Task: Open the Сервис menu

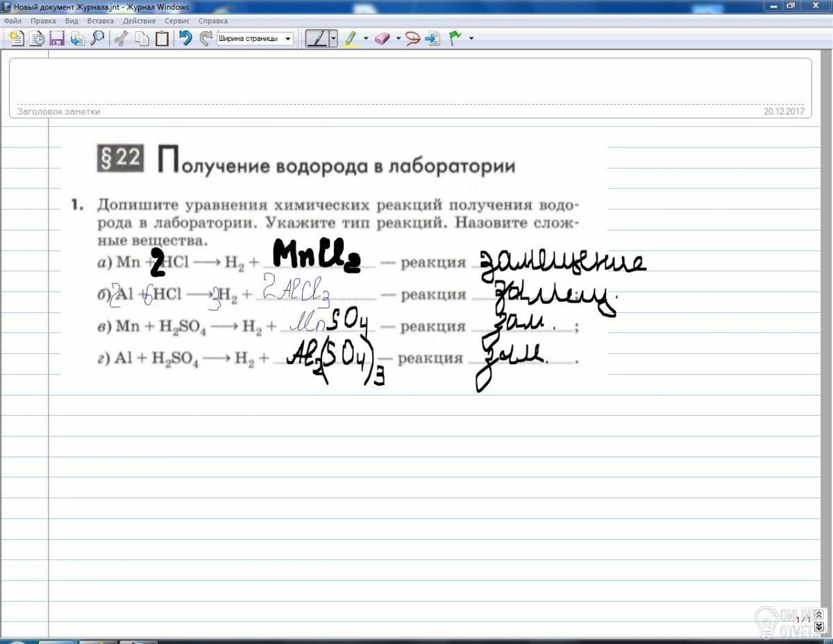Action: coord(177,21)
